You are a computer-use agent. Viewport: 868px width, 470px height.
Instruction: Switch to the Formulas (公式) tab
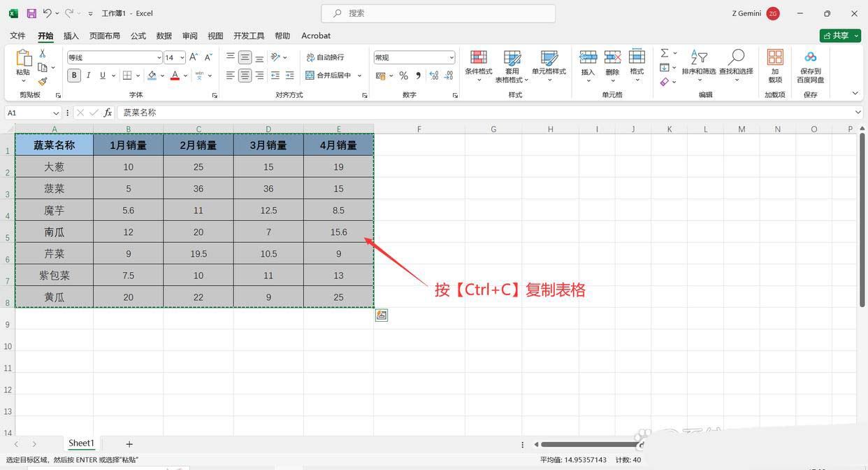(x=138, y=36)
